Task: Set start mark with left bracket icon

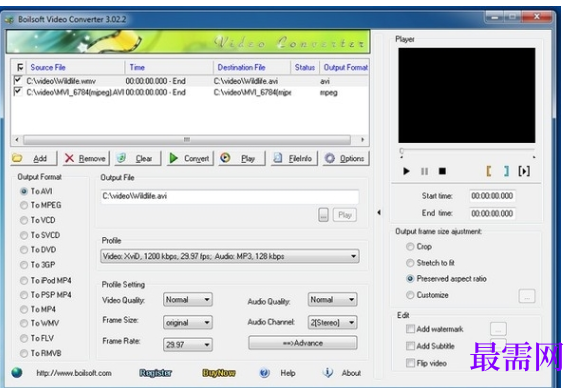Action: 489,171
